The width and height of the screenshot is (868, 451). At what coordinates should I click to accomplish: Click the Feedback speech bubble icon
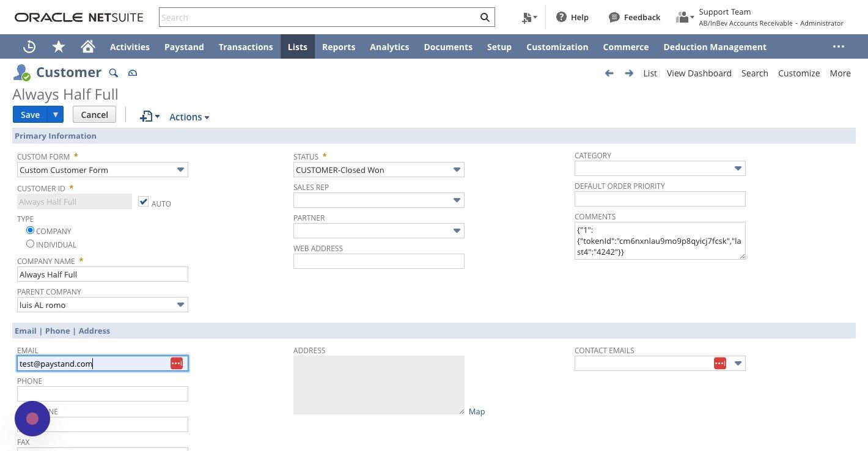(614, 17)
